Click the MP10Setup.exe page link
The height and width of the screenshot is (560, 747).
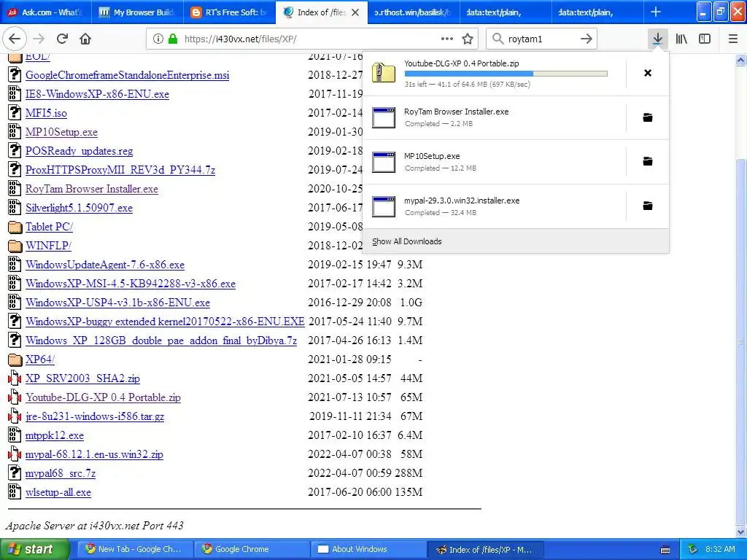(x=61, y=132)
